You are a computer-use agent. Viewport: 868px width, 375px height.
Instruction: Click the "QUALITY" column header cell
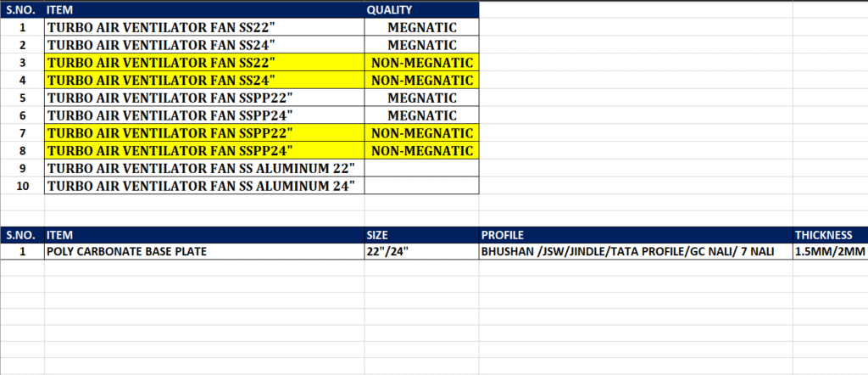tap(421, 9)
